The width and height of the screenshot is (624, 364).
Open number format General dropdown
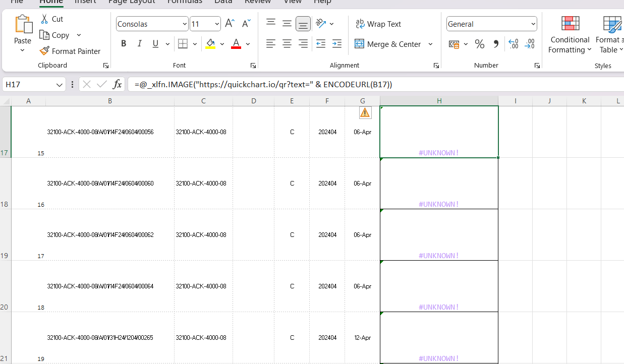click(x=533, y=24)
